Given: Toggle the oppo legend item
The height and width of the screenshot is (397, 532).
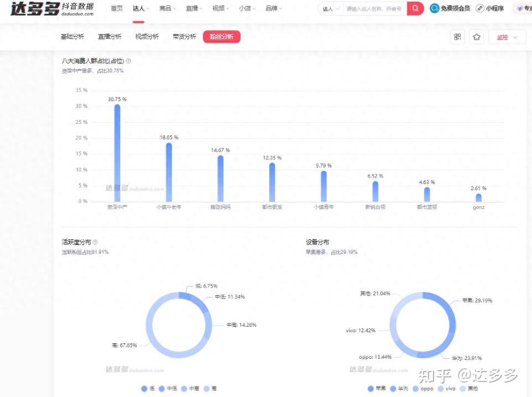Looking at the screenshot, I should (x=423, y=389).
